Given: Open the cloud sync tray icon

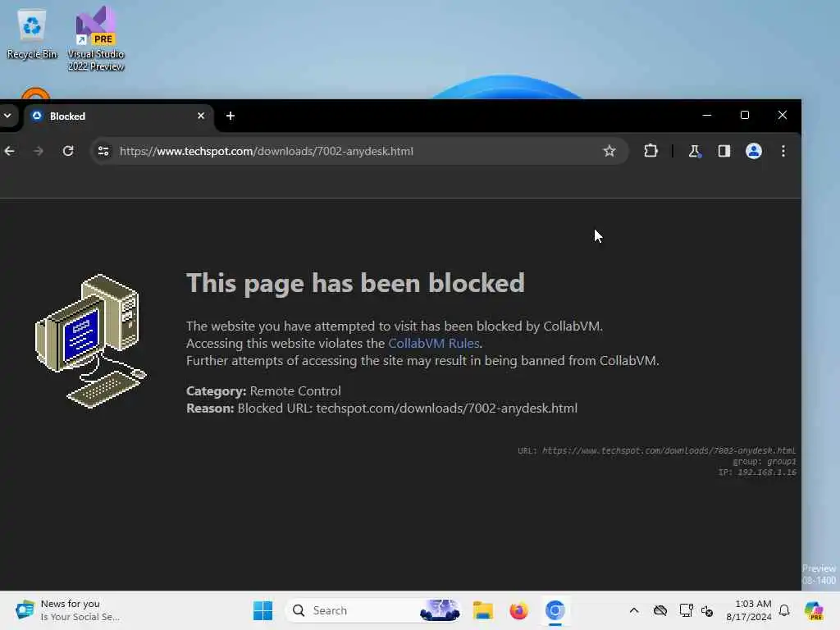Looking at the screenshot, I should (x=660, y=610).
